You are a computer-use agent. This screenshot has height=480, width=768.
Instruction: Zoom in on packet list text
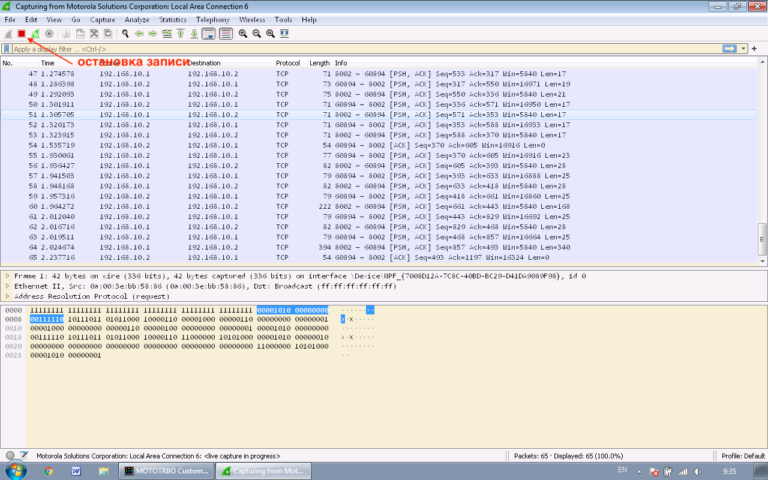tap(242, 33)
